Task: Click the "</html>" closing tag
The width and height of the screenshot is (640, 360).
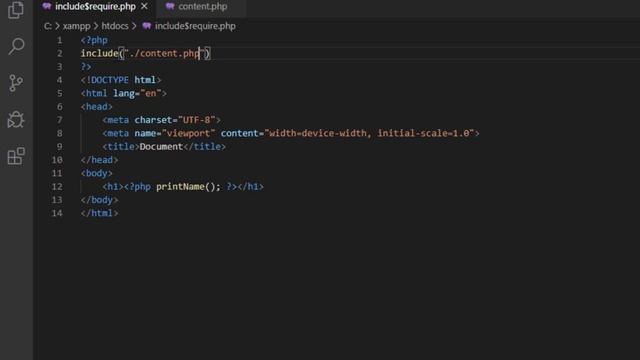Action: (x=99, y=213)
